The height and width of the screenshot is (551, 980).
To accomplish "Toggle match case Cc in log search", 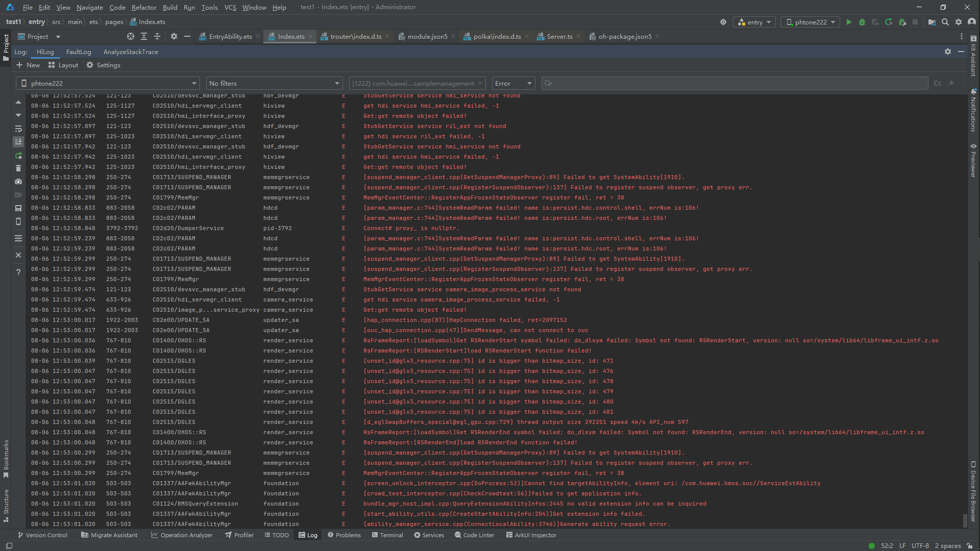I will [938, 83].
